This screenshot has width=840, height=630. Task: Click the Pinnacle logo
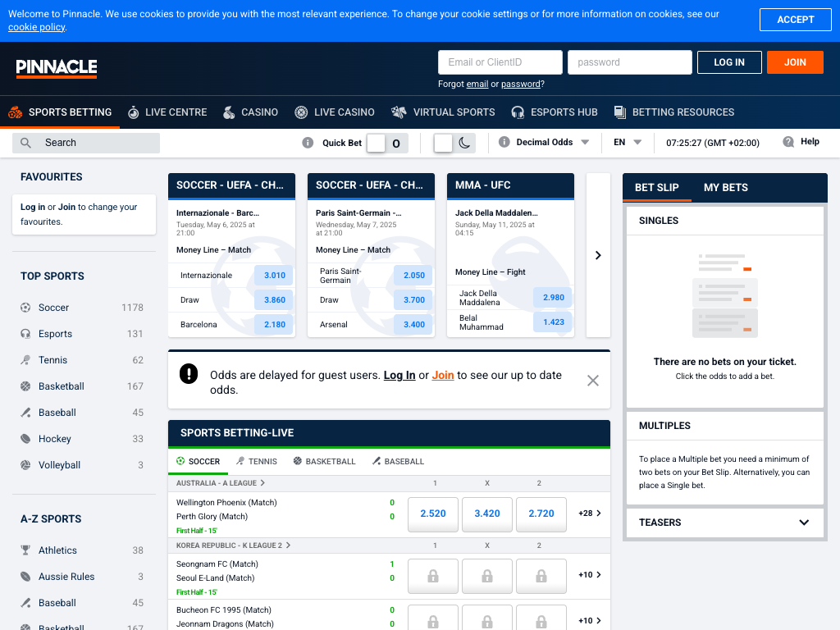coord(57,68)
